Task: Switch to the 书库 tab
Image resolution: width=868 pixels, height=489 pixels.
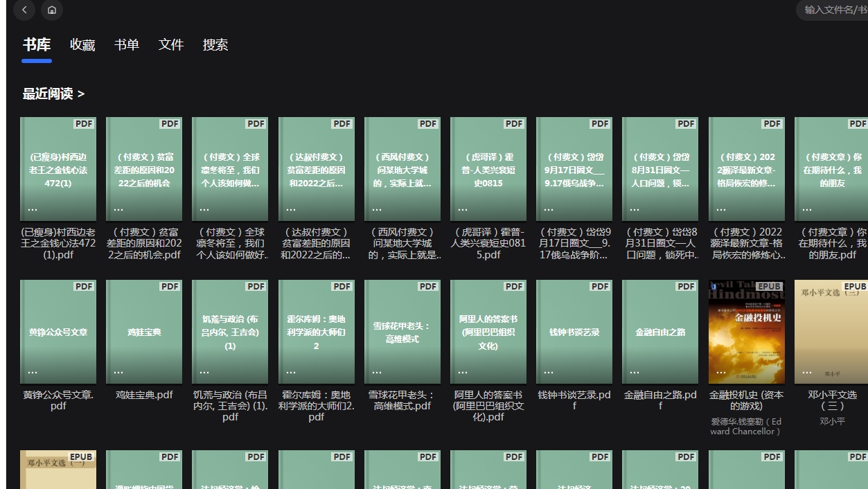Action: pos(37,45)
